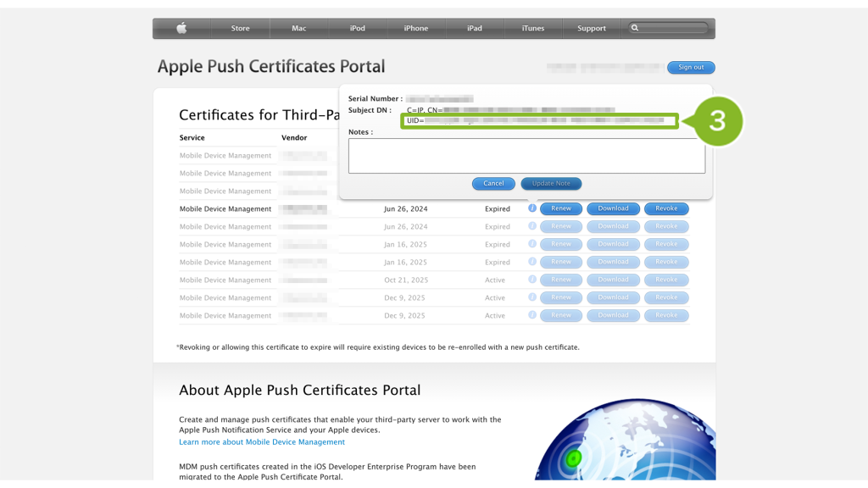This screenshot has height=488, width=868.
Task: Open the Store menu item
Action: 241,28
